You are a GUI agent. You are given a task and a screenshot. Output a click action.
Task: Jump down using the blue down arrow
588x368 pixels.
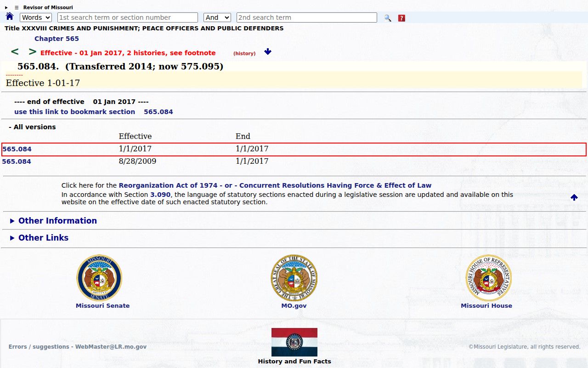pyautogui.click(x=268, y=52)
